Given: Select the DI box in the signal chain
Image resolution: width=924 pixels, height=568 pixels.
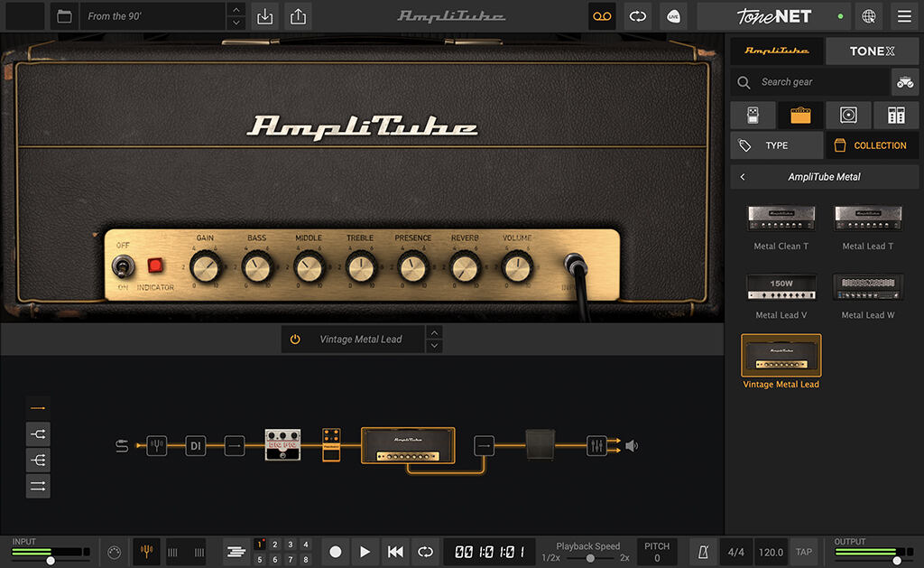Looking at the screenshot, I should (195, 445).
